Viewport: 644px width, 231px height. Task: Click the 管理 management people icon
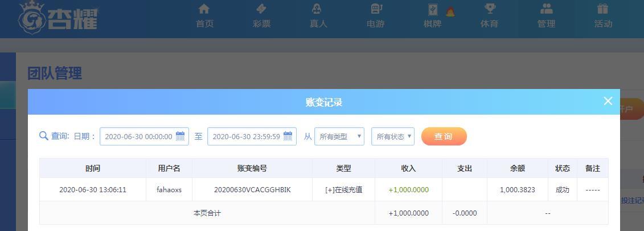[x=546, y=9]
